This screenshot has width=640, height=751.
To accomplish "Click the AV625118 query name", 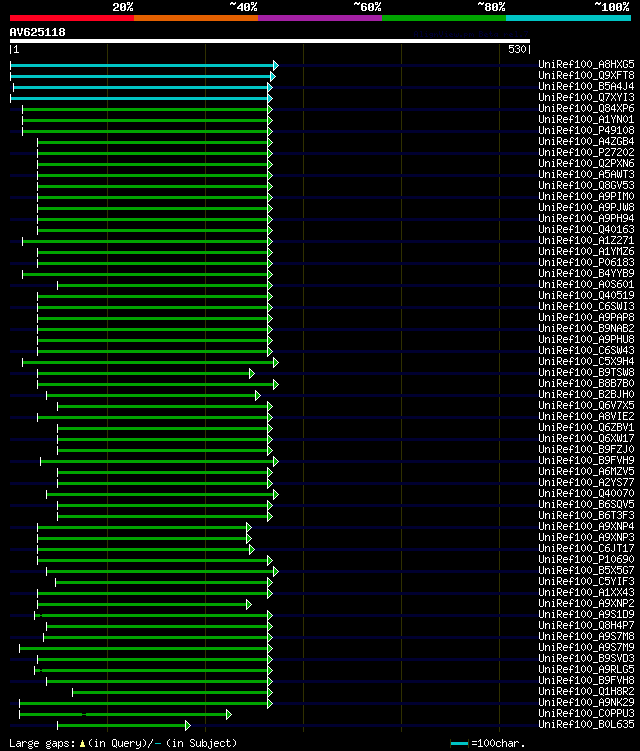I will tap(37, 32).
